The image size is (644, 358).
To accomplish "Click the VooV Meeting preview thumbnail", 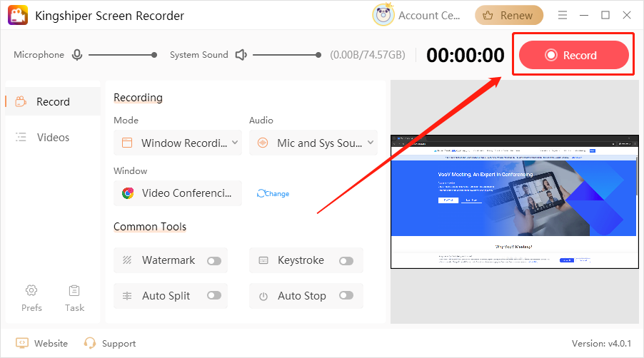I will (x=514, y=202).
